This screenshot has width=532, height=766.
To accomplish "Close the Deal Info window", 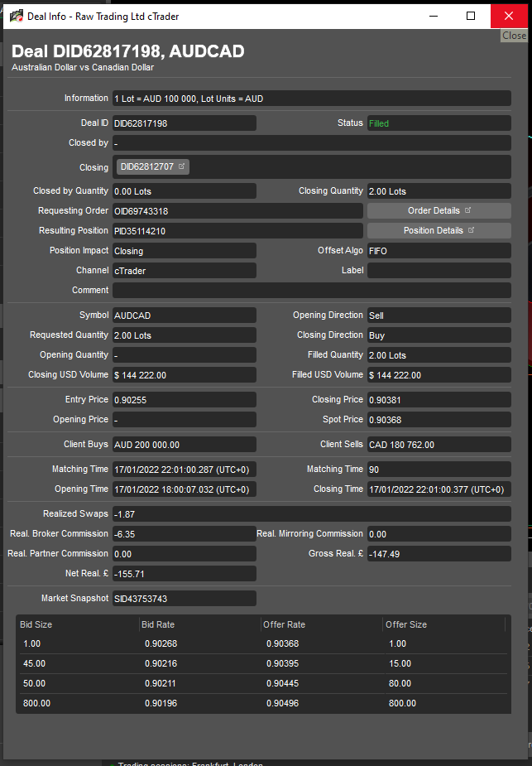I will click(x=509, y=16).
